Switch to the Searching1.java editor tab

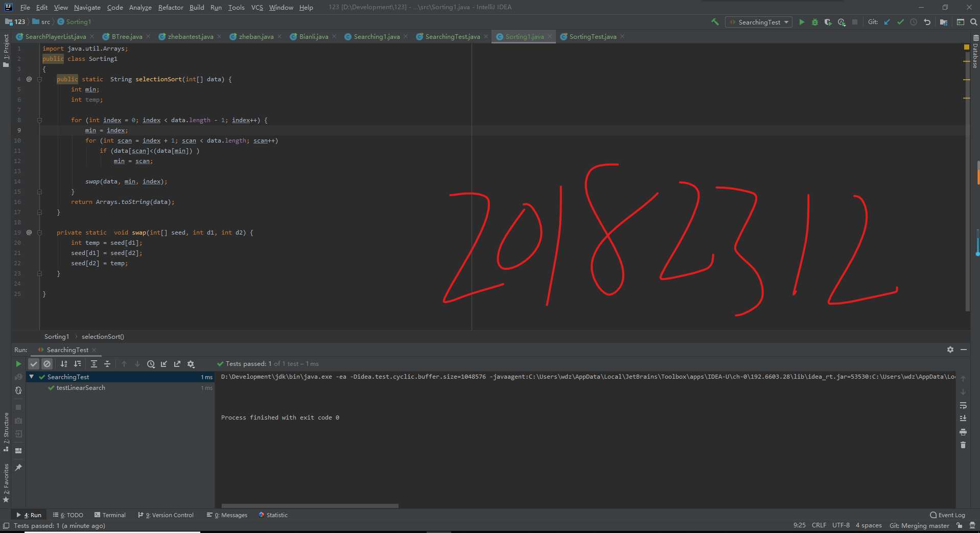(377, 36)
